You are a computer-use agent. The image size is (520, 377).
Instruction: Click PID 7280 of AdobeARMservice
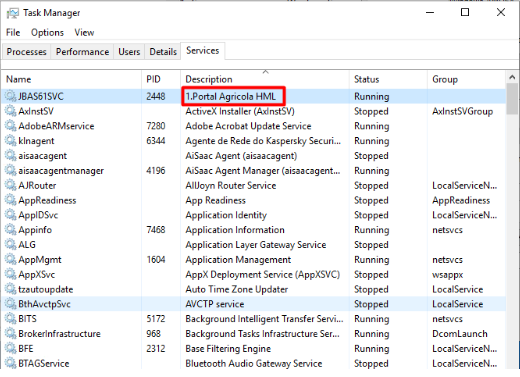coord(156,126)
